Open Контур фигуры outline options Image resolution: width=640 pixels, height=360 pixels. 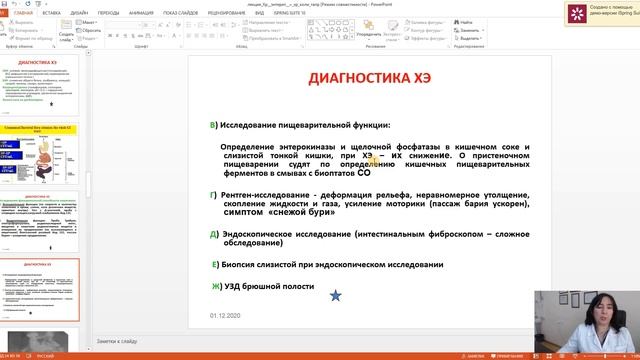[424, 31]
